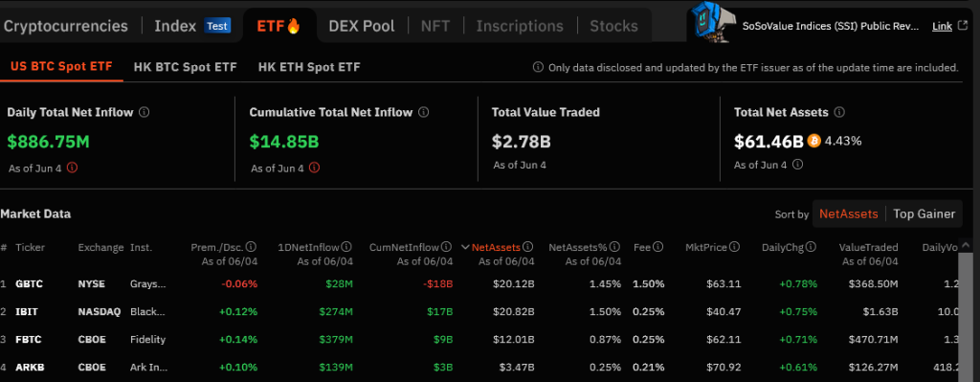This screenshot has width=980, height=382.
Task: Click info icon on CumNetInflow column header
Action: coord(446,247)
